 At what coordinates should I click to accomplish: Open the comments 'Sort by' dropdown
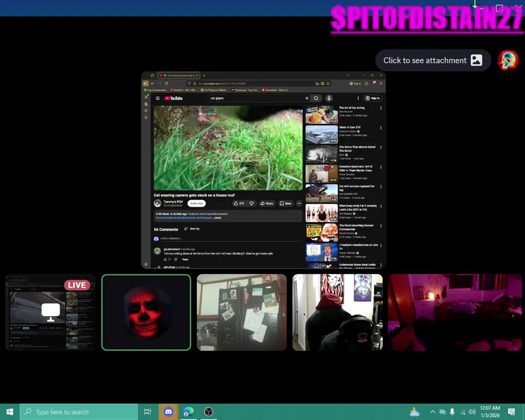point(192,229)
